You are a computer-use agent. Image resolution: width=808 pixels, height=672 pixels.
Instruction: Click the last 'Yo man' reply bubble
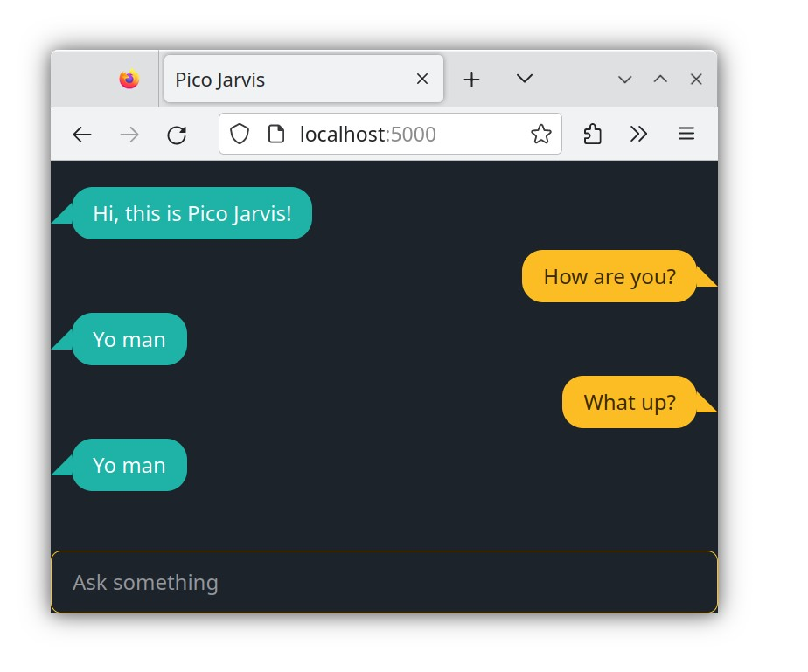pyautogui.click(x=129, y=465)
